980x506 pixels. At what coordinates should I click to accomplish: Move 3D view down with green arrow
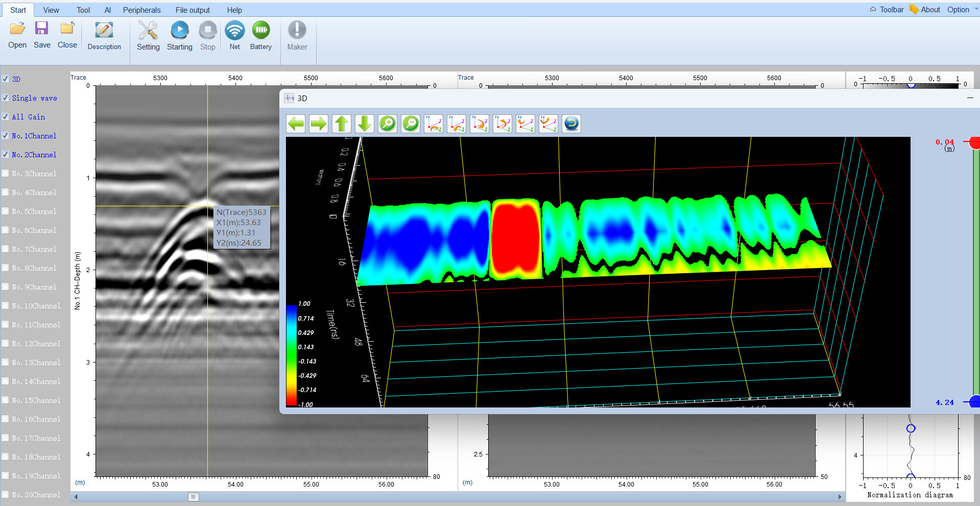365,124
